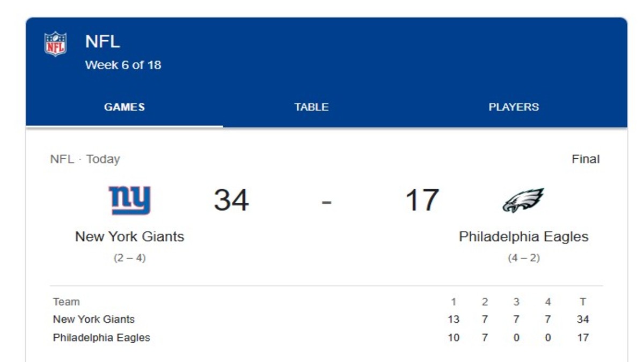Screen dimensions: 644x362
Task: Click the Giants (2 – 4) record
Action: (129, 258)
